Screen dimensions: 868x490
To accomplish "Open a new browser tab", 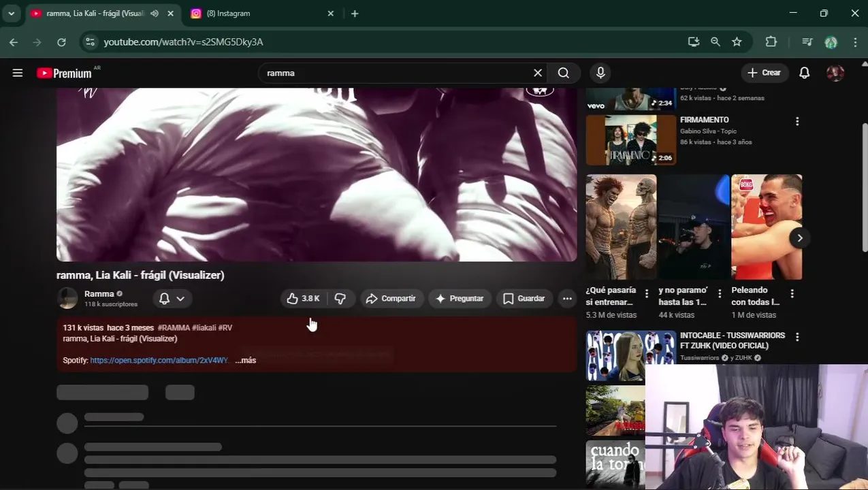I will (355, 14).
